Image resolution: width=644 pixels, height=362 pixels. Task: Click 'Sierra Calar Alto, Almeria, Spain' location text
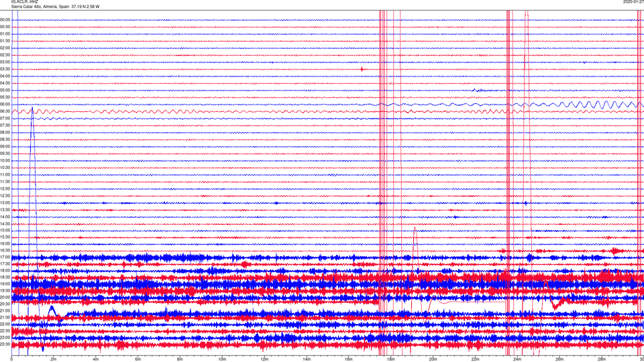click(x=40, y=7)
